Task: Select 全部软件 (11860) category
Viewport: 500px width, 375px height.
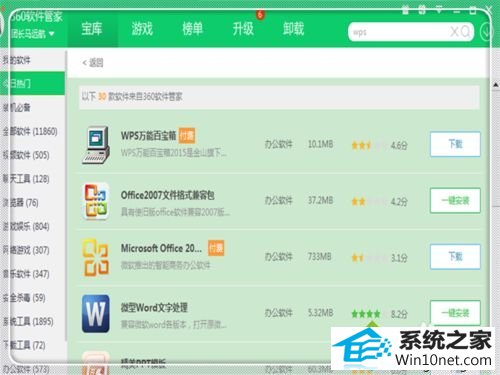Action: pos(30,131)
